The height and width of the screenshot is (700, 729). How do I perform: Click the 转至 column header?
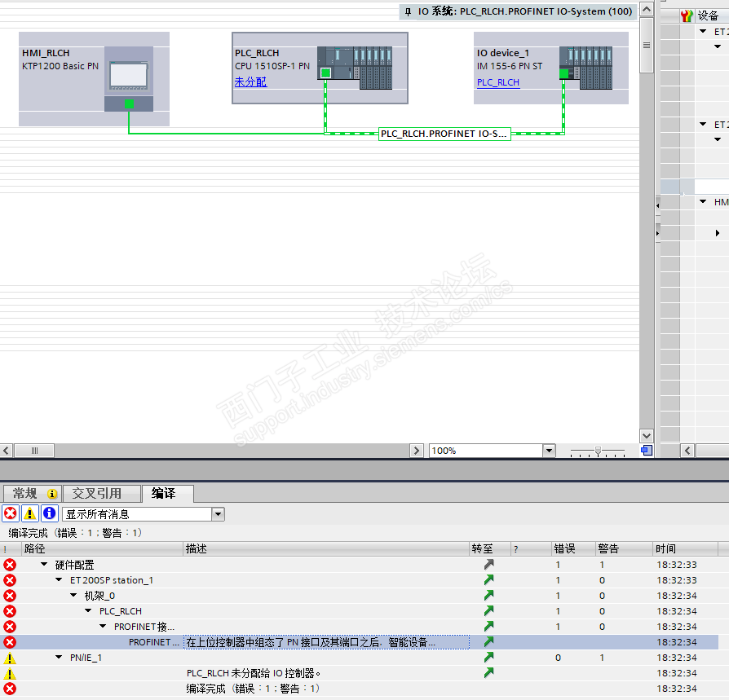pos(490,548)
